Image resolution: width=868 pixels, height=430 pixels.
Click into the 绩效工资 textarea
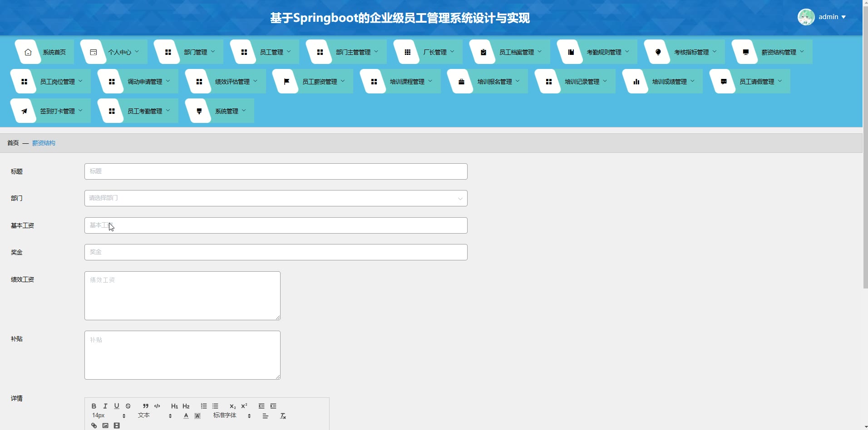point(182,296)
